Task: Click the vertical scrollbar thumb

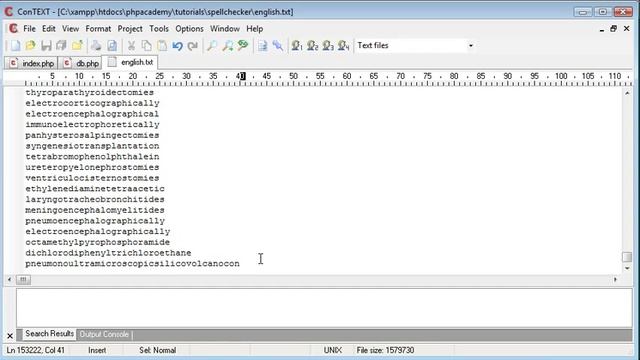Action: coord(627,257)
